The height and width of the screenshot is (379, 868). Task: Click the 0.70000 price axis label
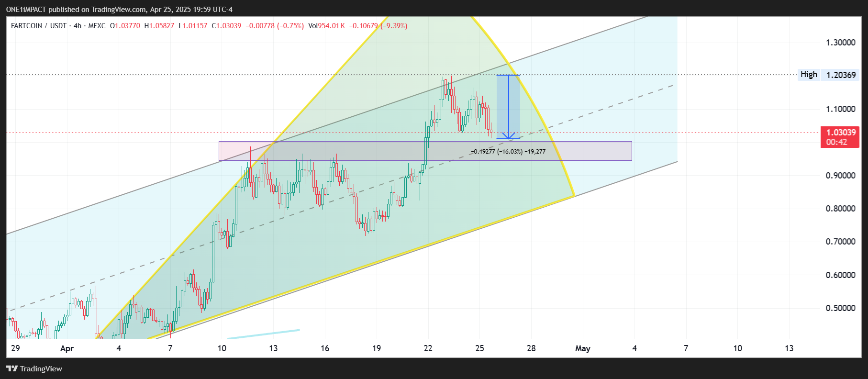(x=841, y=242)
